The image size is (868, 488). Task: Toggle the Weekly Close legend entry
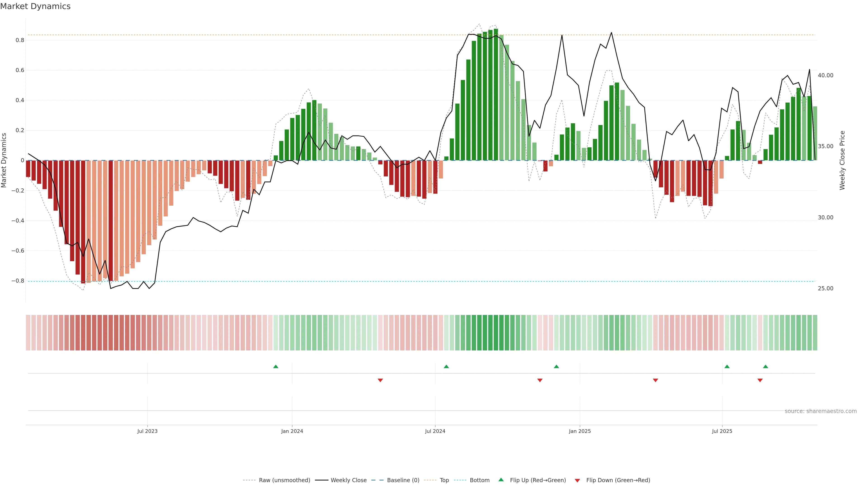pos(348,480)
